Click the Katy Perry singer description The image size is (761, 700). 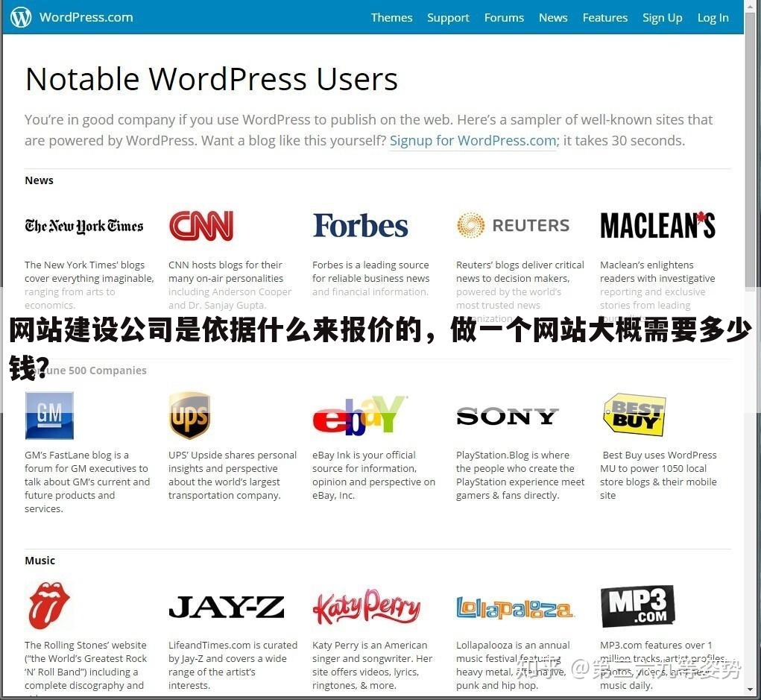click(372, 666)
